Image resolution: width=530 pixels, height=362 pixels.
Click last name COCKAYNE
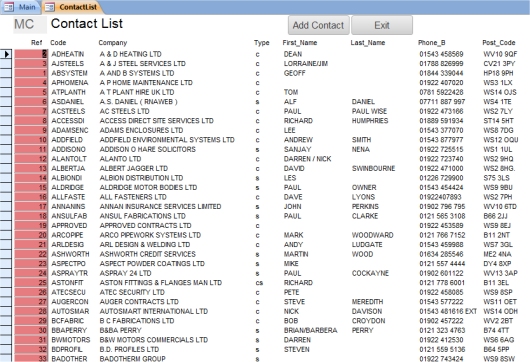[x=370, y=273]
